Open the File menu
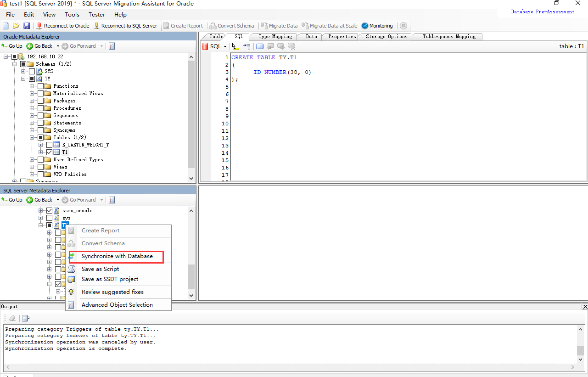The width and height of the screenshot is (588, 377). (x=10, y=15)
